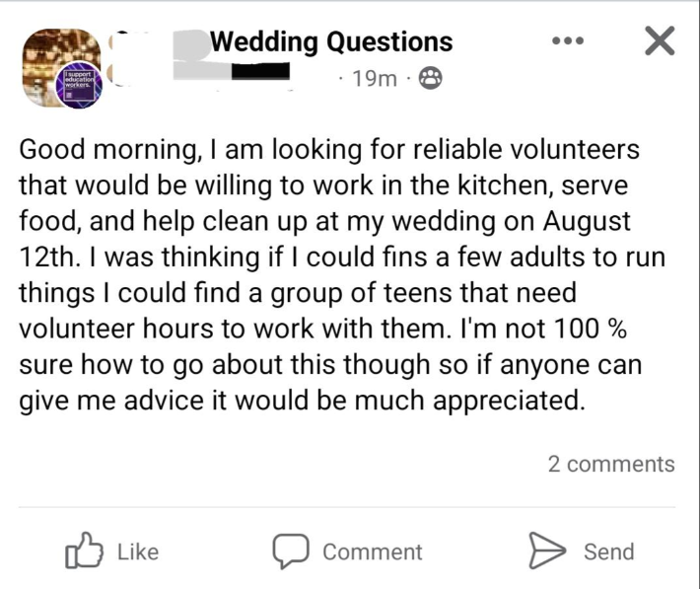Click the speech bubble Comment icon
This screenshot has width=700, height=589.
tap(291, 551)
